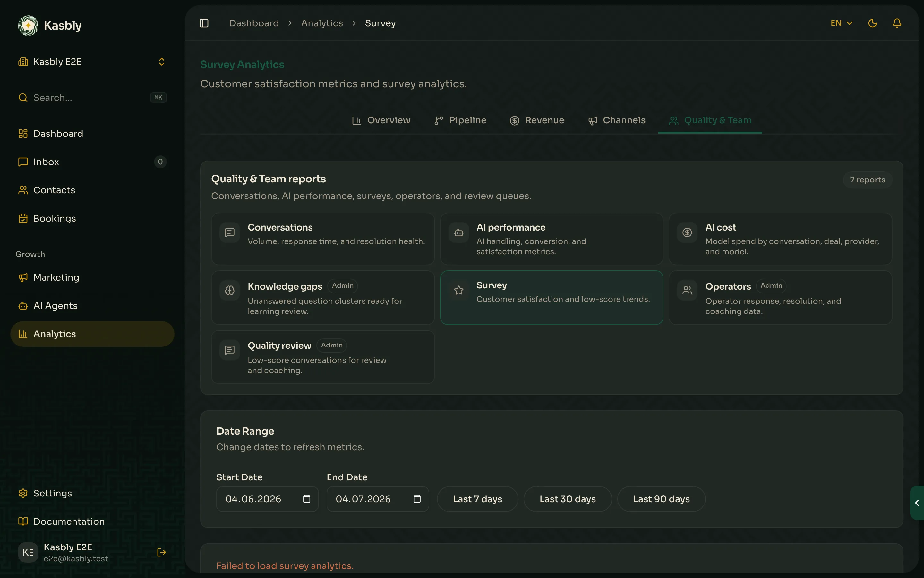Set range to Last 90 days
The width and height of the screenshot is (924, 578).
661,499
